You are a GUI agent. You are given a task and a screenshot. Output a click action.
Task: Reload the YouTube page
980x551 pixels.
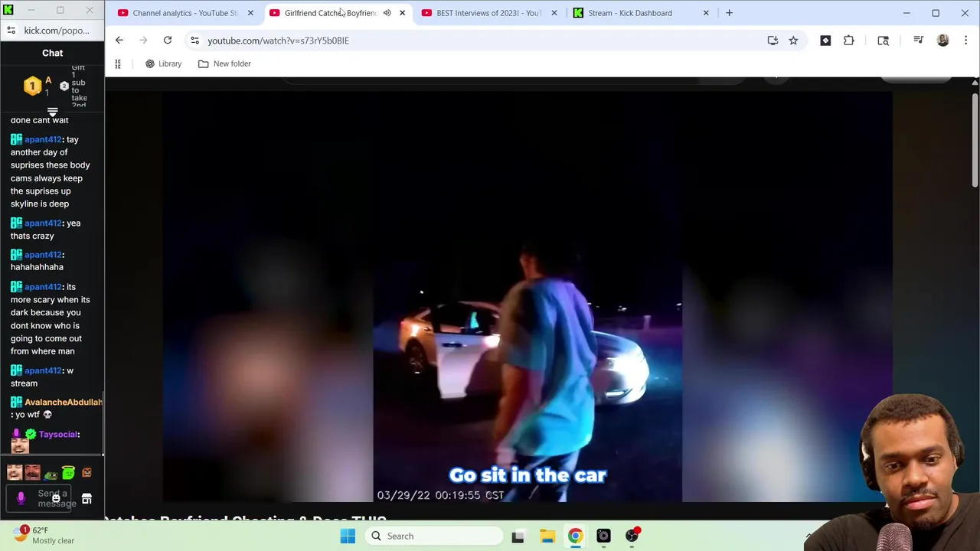coord(167,41)
